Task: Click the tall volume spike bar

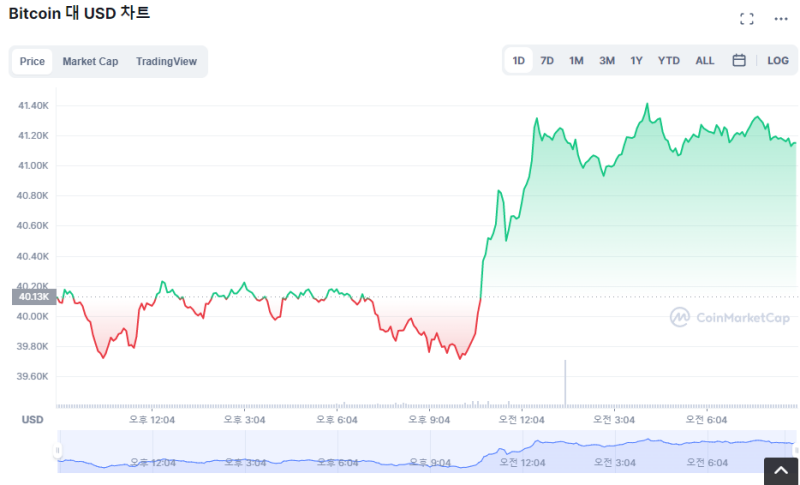Action: pyautogui.click(x=565, y=383)
